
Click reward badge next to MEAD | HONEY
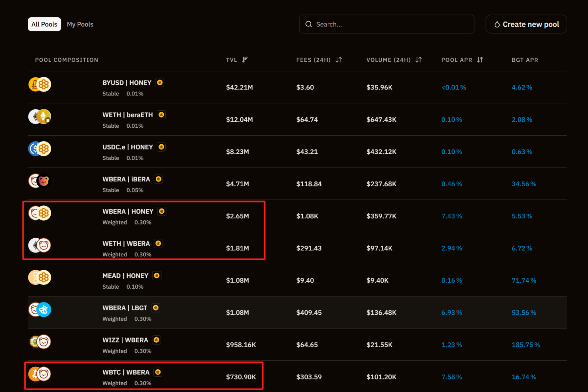tap(157, 276)
